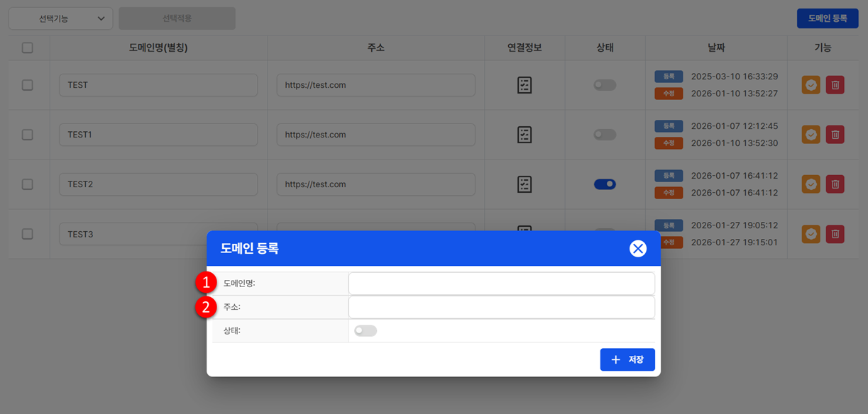Image resolution: width=868 pixels, height=414 pixels.
Task: Open connection info for TEST1 row
Action: tap(524, 135)
